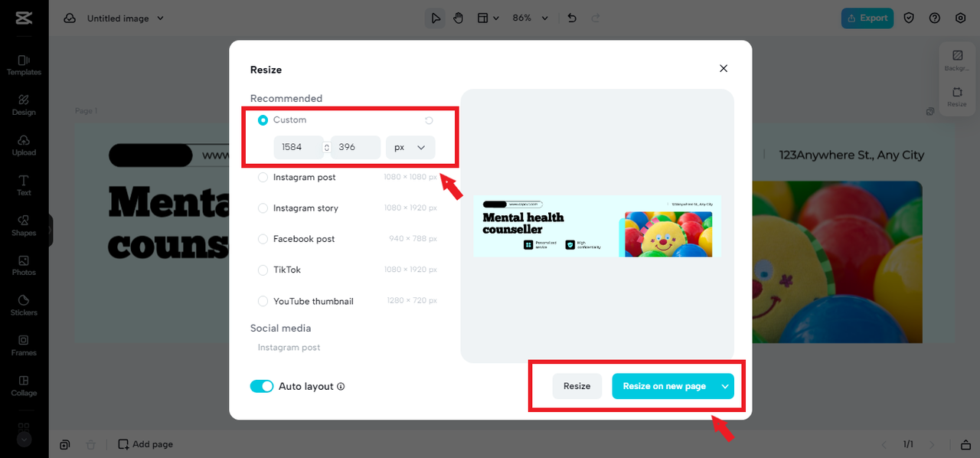Click the Auto layout info icon
The width and height of the screenshot is (980, 458).
pos(341,387)
